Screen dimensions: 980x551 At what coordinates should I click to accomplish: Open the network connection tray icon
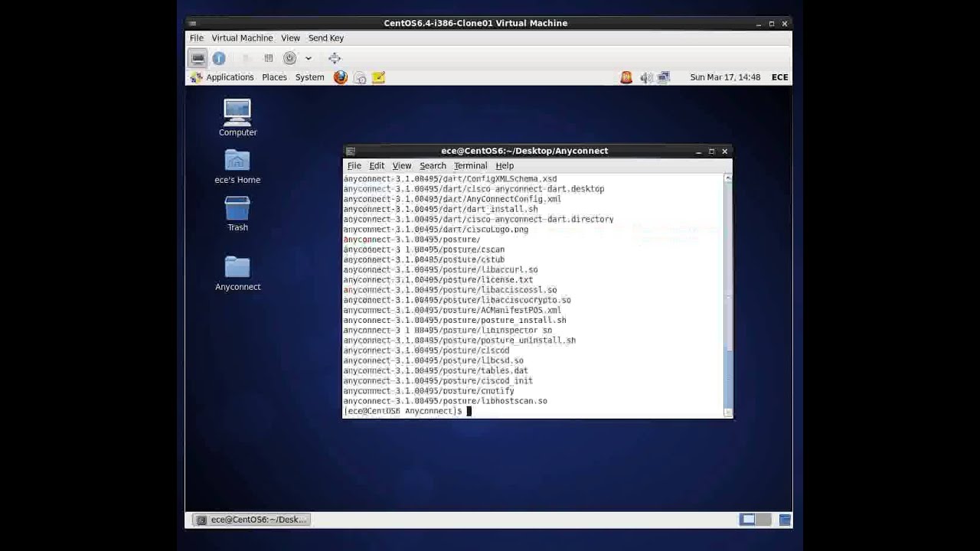point(663,77)
